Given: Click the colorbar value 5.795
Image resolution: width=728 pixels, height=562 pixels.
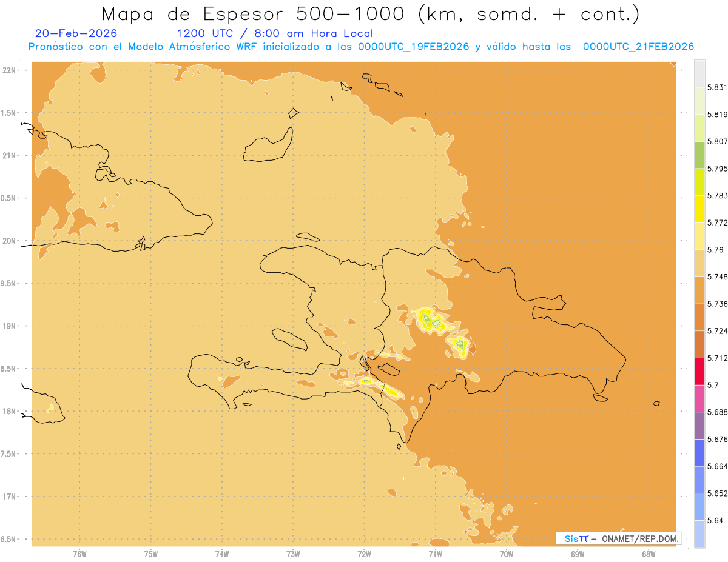Looking at the screenshot, I should coord(718,169).
